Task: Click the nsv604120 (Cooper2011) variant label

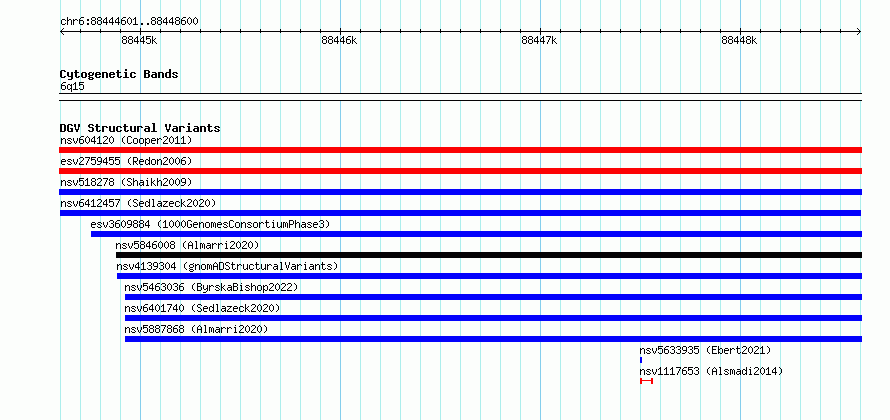Action: tap(126, 140)
